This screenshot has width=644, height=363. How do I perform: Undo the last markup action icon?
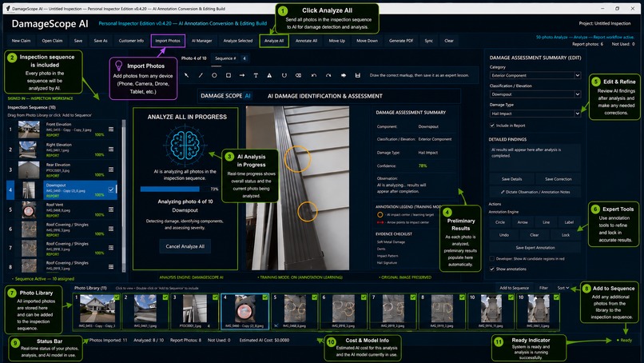coord(314,76)
